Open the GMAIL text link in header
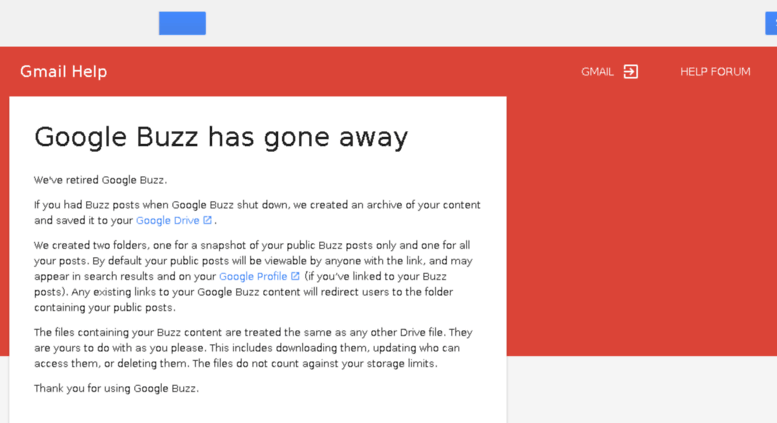 point(597,72)
